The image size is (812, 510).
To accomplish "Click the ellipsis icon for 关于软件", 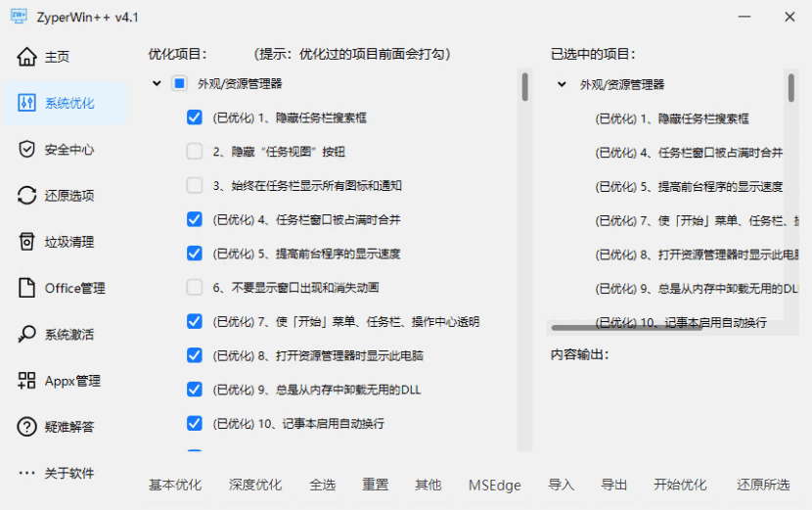I will click(27, 473).
